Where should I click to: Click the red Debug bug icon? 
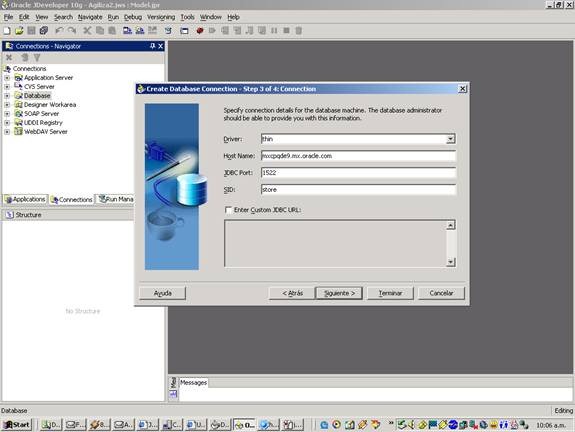coord(200,31)
